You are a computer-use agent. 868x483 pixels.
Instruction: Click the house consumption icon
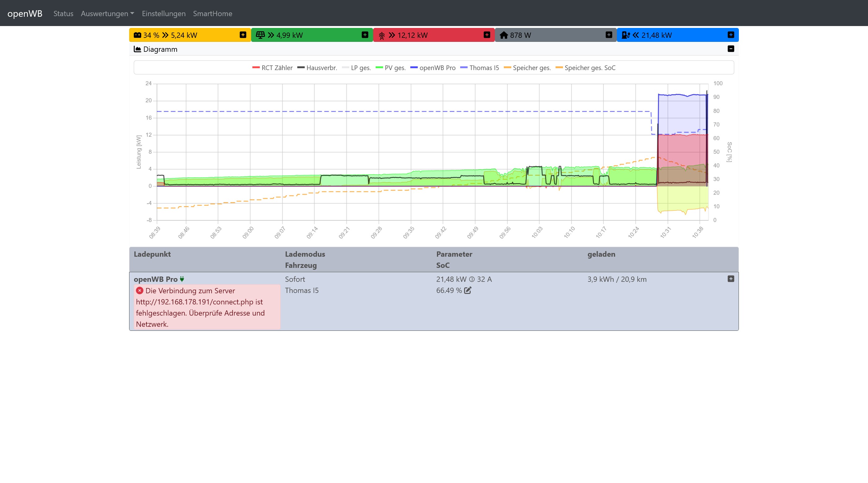pyautogui.click(x=504, y=35)
